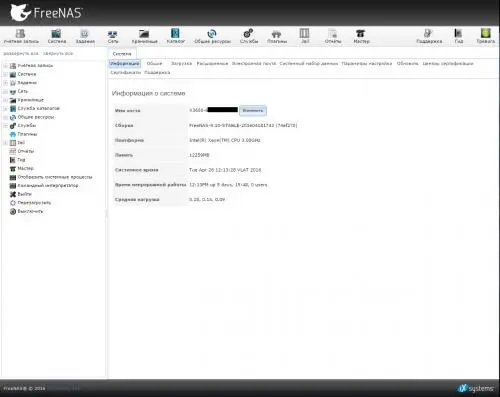
Task: Click the свернуть все link
Action: pyautogui.click(x=58, y=53)
